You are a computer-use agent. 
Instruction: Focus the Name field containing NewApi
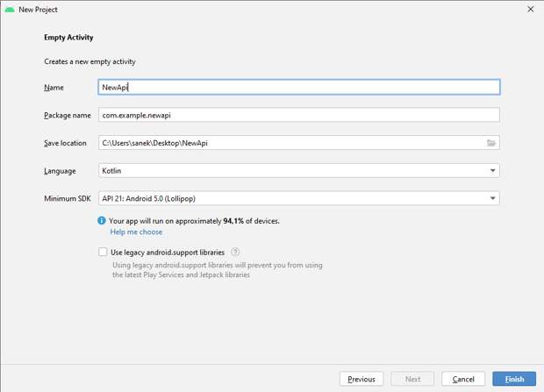click(x=298, y=87)
